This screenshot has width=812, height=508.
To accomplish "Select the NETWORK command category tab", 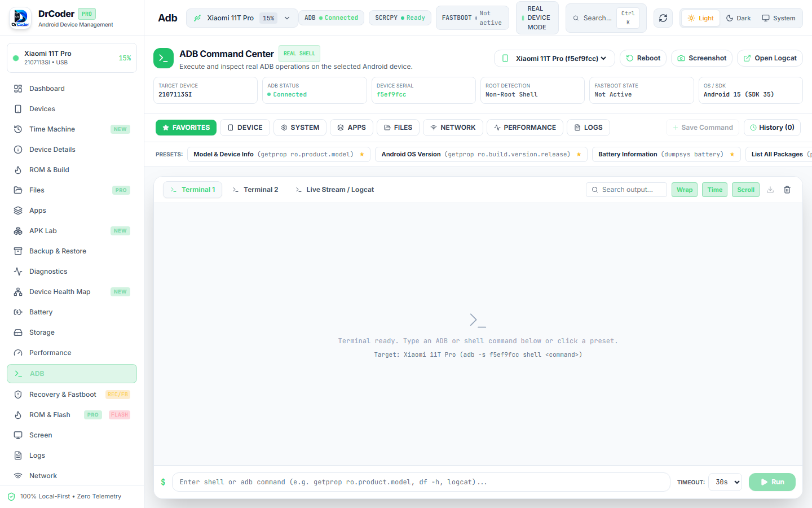I will (453, 128).
